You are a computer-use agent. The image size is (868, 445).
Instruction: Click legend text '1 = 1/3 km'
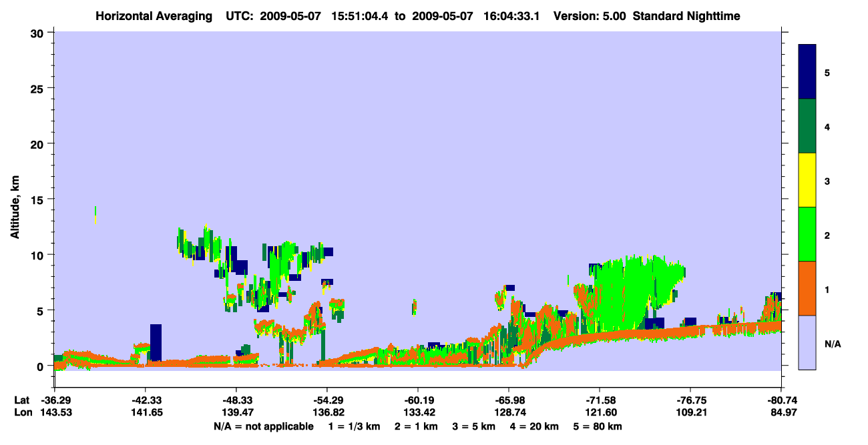(x=355, y=426)
